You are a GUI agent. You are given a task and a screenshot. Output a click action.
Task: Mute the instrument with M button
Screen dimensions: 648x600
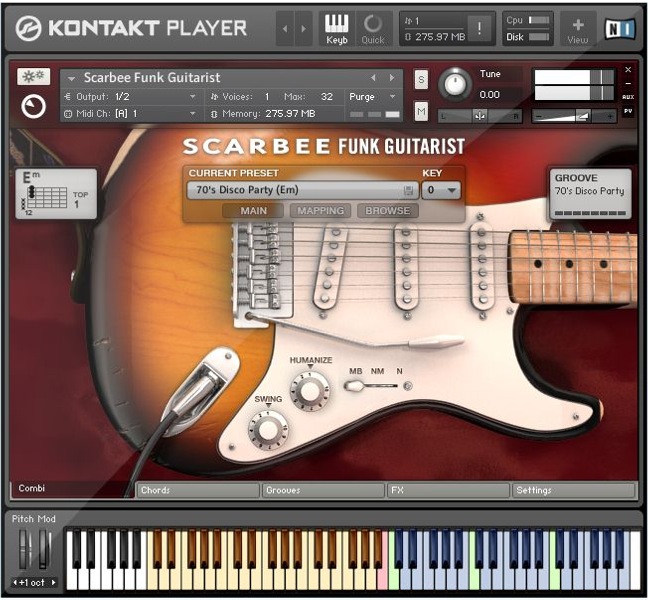click(421, 111)
